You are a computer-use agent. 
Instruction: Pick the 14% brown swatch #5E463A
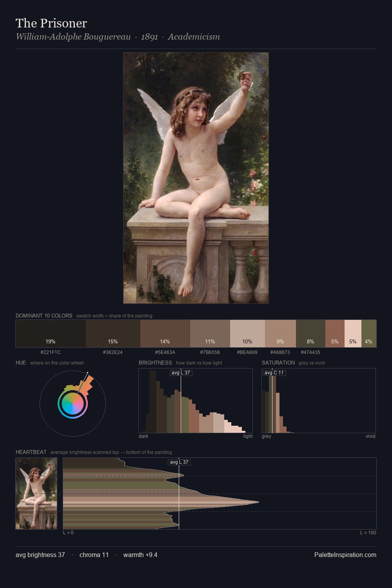(165, 334)
